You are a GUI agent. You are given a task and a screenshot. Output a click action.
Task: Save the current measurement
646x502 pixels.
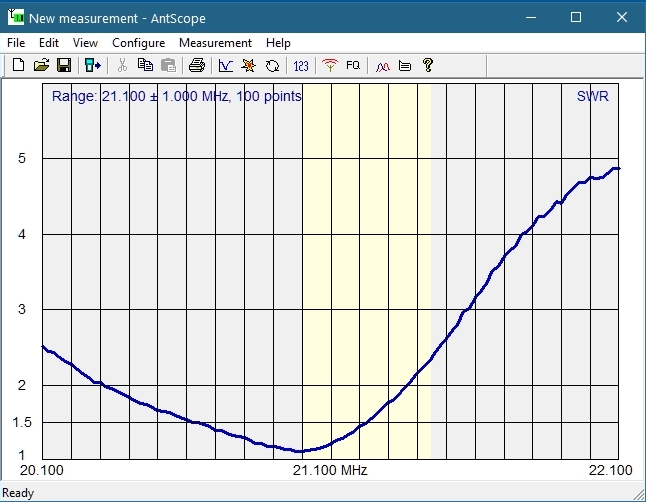[64, 65]
